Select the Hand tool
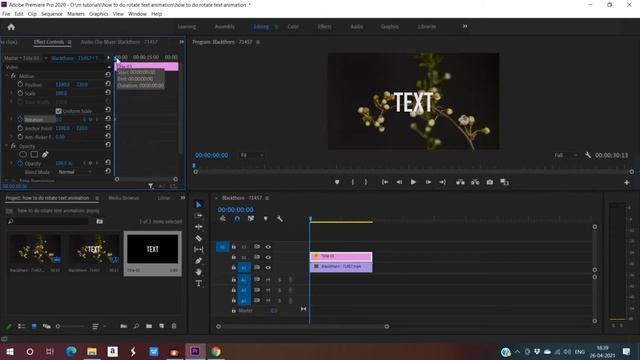 click(198, 271)
